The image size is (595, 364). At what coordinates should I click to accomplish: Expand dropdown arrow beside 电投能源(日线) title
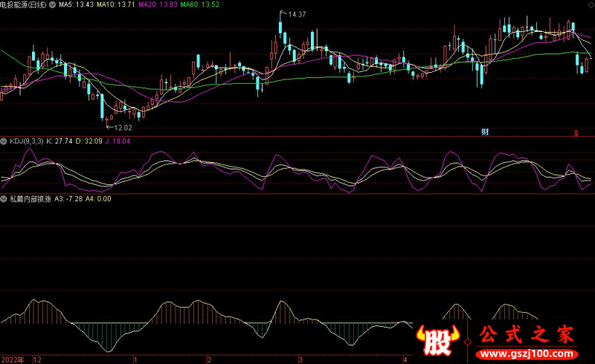(x=51, y=5)
